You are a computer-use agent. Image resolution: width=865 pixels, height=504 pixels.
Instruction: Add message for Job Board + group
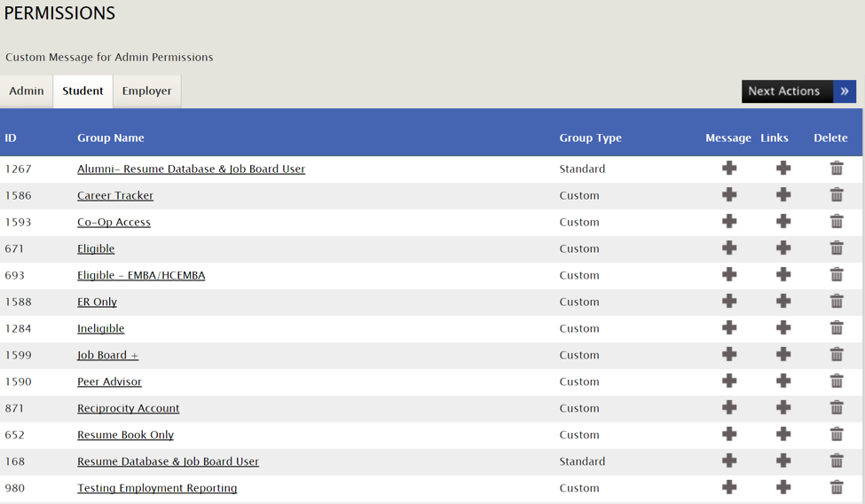pos(729,354)
